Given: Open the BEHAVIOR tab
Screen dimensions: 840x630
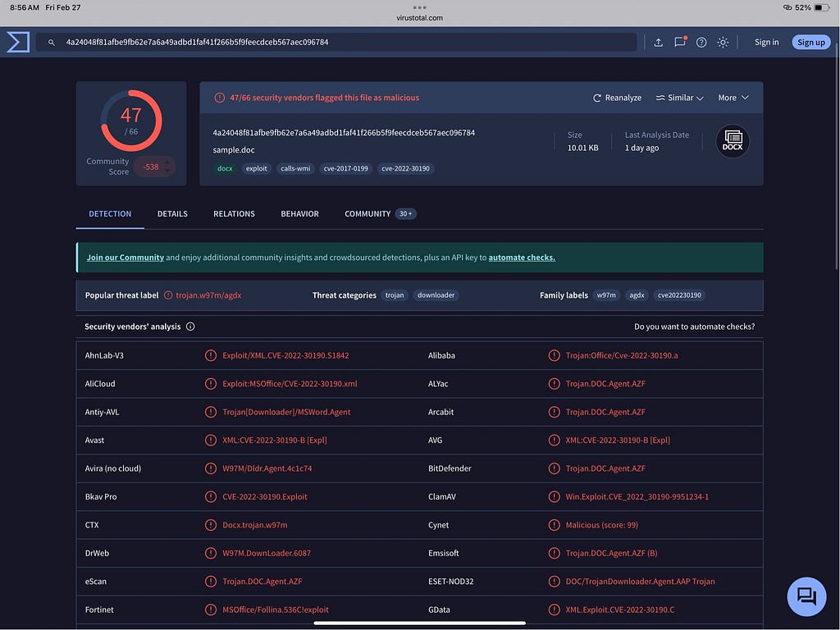Looking at the screenshot, I should (x=299, y=214).
